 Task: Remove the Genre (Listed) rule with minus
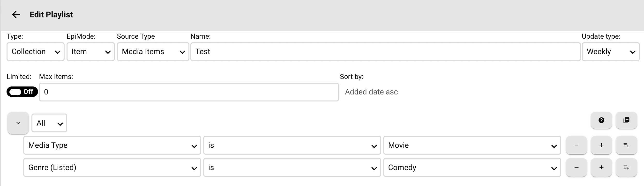576,167
